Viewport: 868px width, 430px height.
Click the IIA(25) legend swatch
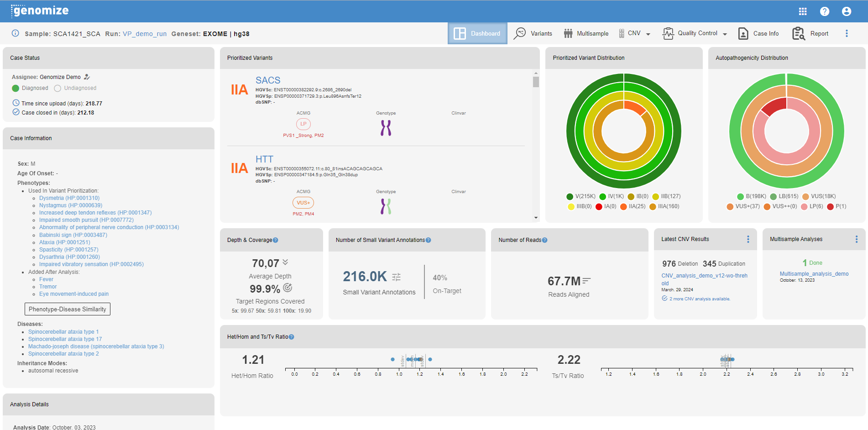623,207
